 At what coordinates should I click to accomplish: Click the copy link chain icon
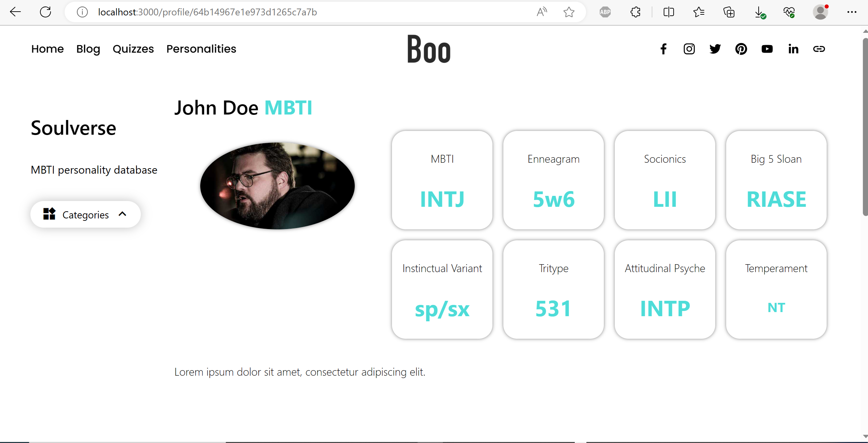(819, 49)
